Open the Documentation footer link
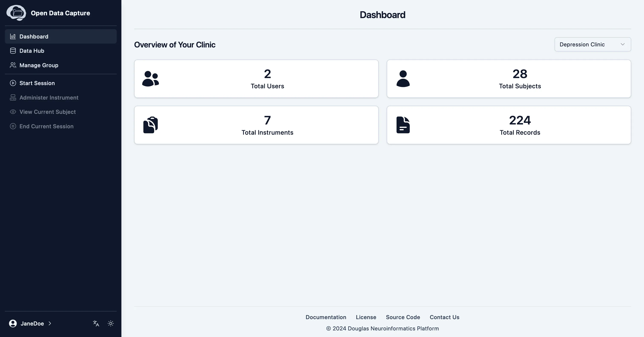This screenshot has width=644, height=337. point(326,317)
